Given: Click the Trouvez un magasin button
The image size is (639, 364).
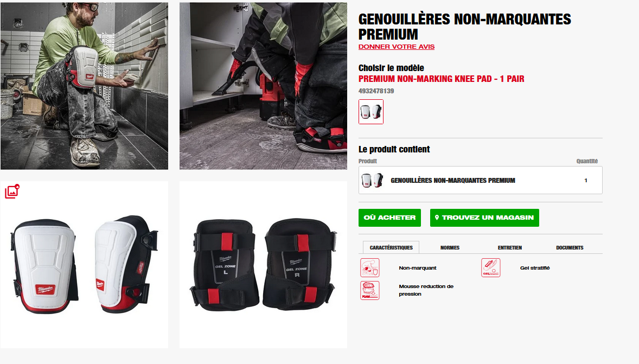Looking at the screenshot, I should point(484,218).
